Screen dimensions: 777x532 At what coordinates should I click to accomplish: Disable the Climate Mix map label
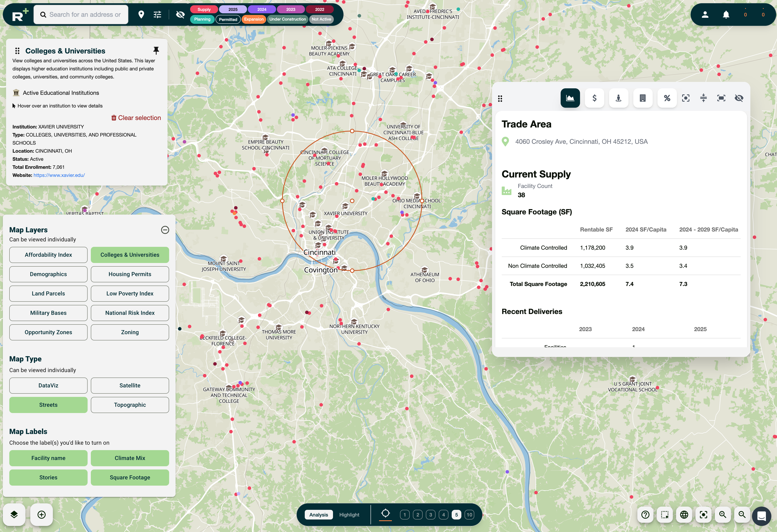click(x=130, y=458)
